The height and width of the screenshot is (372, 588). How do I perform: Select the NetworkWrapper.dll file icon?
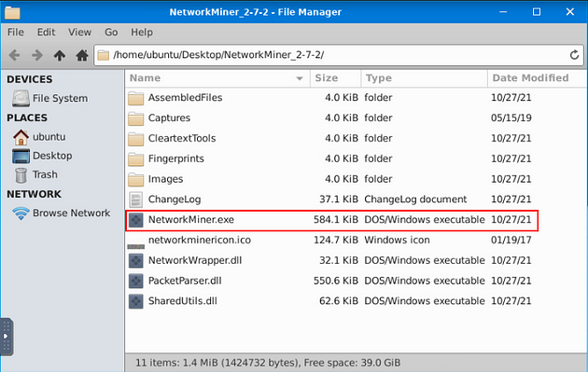pyautogui.click(x=135, y=260)
